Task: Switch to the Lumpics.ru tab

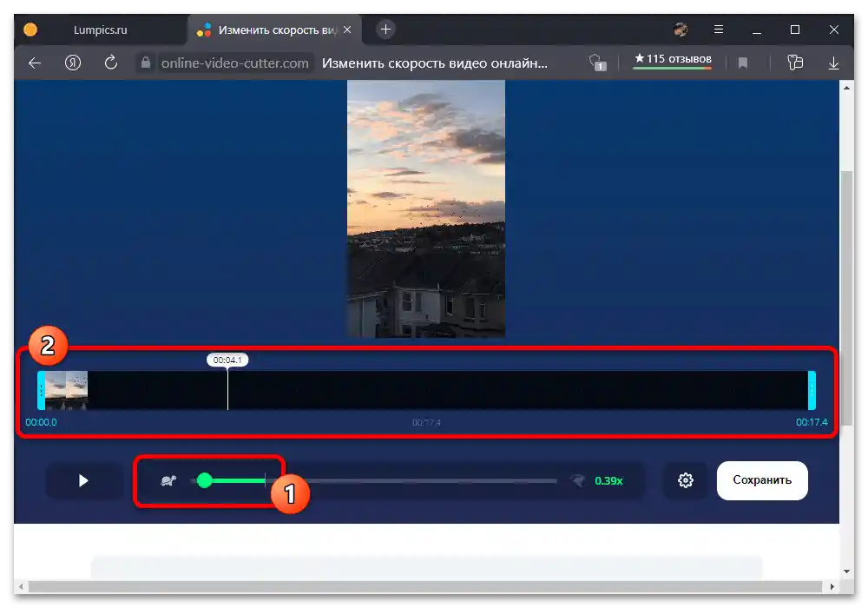Action: 100,30
